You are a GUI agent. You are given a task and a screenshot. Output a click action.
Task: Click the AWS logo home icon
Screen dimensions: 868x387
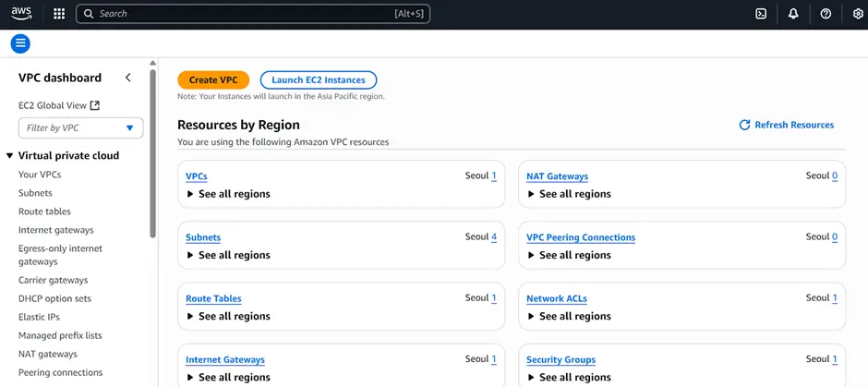(x=21, y=14)
